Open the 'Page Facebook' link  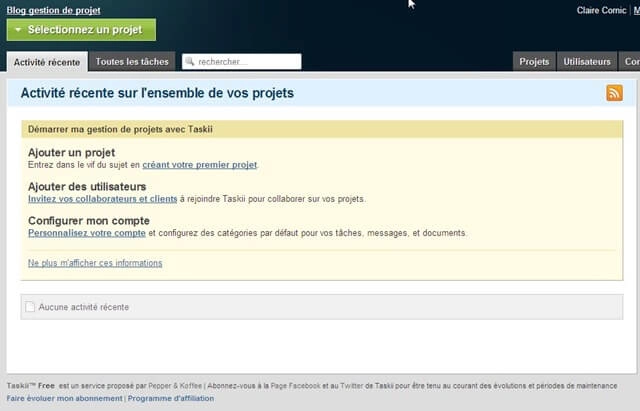click(295, 386)
